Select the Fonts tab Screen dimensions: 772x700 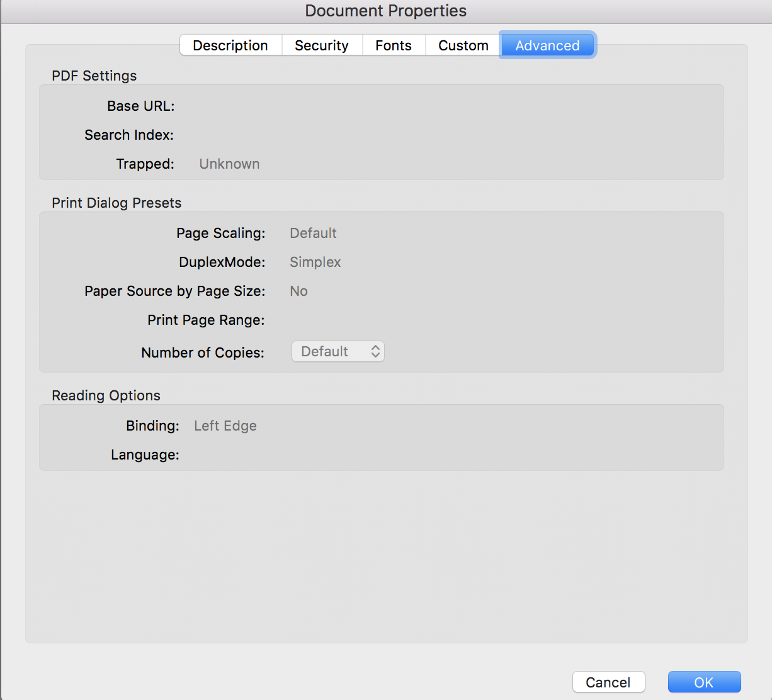(394, 45)
